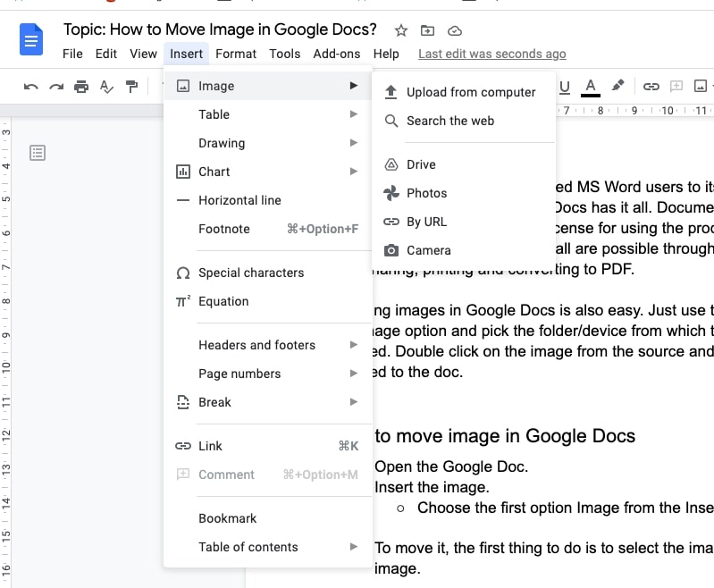Viewport: 714px width, 588px height.
Task: Select the Paint format tool
Action: [x=131, y=87]
